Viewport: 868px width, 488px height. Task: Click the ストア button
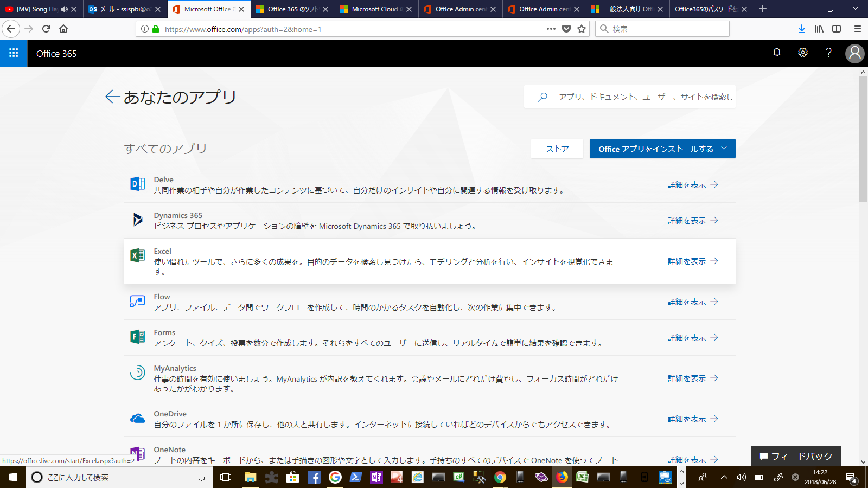[557, 149]
